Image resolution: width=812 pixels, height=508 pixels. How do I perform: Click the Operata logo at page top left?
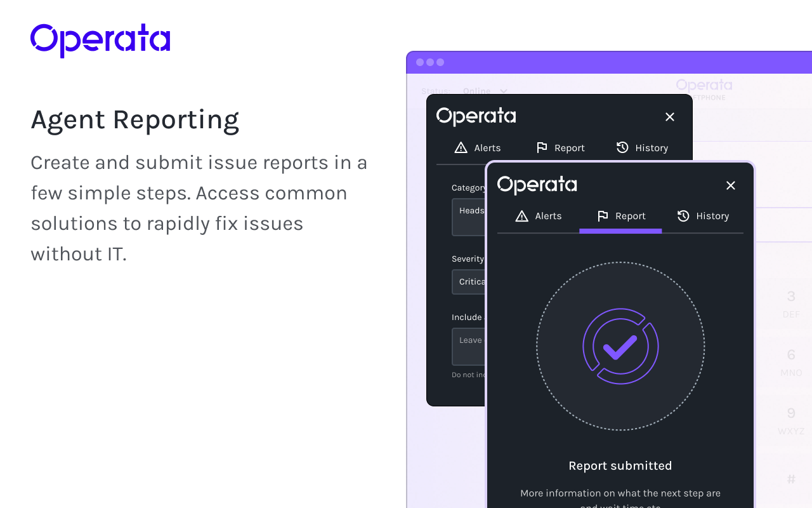(x=100, y=39)
